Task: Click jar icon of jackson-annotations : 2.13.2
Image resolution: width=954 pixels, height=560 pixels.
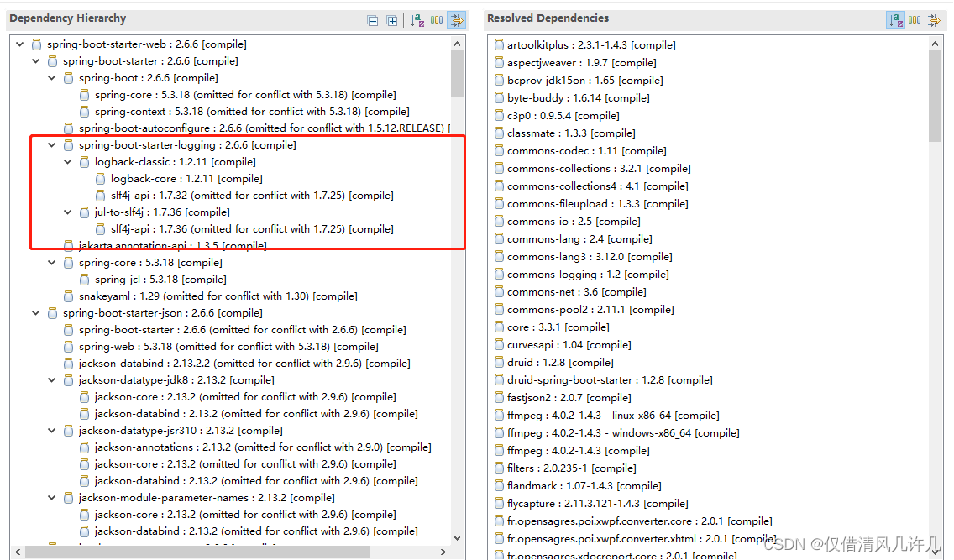Action: 85,447
